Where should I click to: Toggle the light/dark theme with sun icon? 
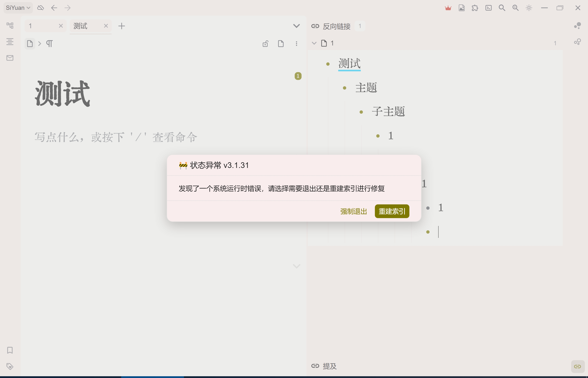tap(529, 8)
